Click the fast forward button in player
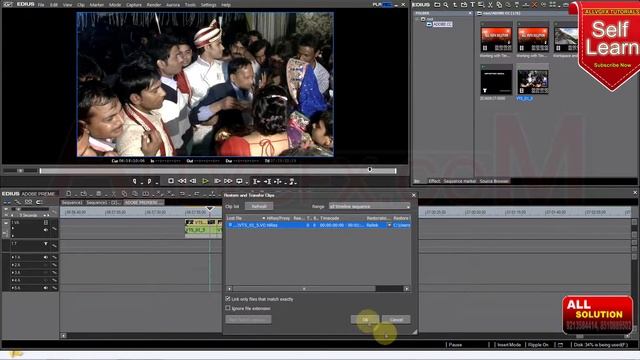 click(x=228, y=181)
